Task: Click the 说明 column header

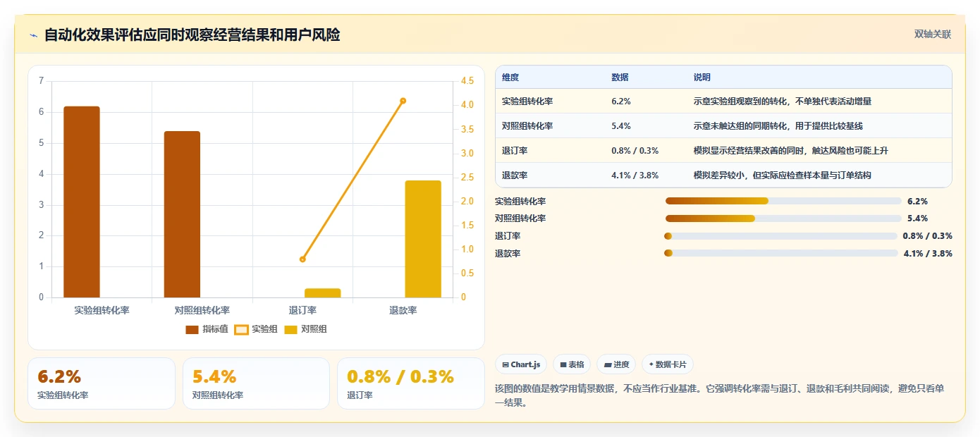Action: pos(702,78)
